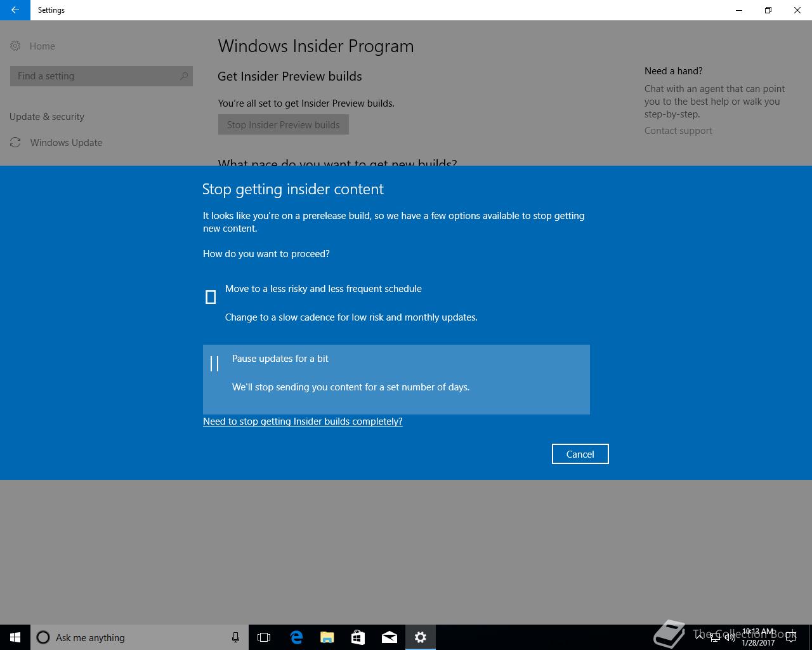Click the Stop Insider Preview builds button

point(284,124)
